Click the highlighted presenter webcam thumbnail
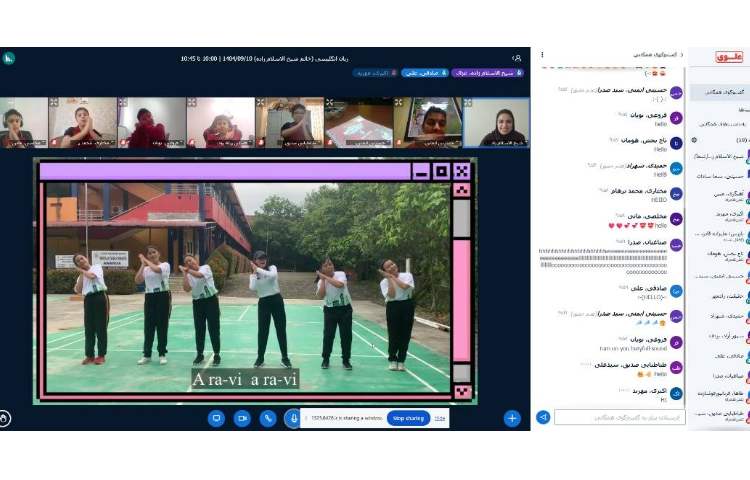This screenshot has width=750, height=480. tap(496, 122)
